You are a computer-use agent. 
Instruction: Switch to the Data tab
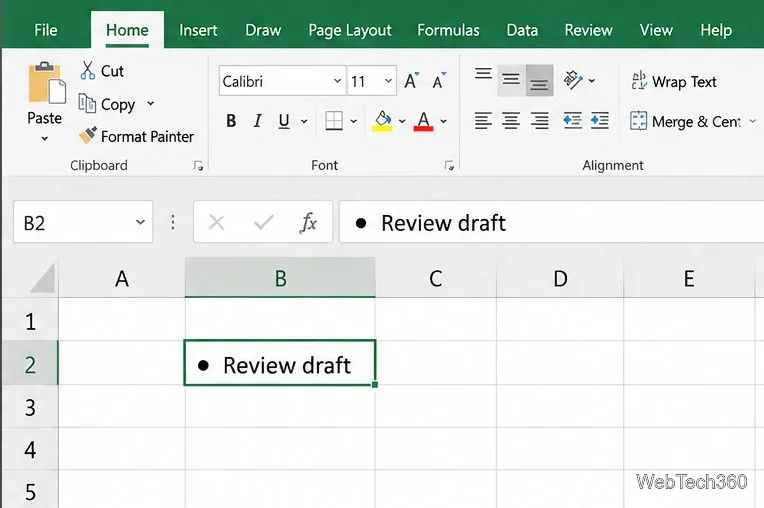[x=522, y=30]
